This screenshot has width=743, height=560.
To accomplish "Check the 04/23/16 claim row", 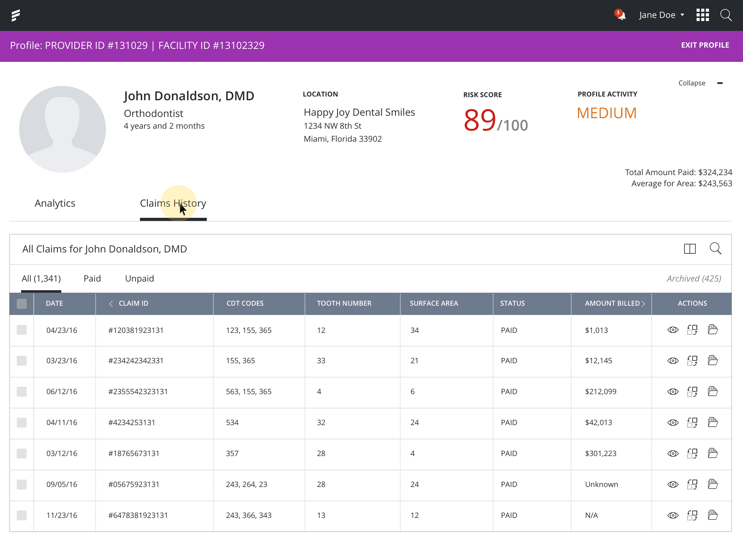I will coord(22,330).
